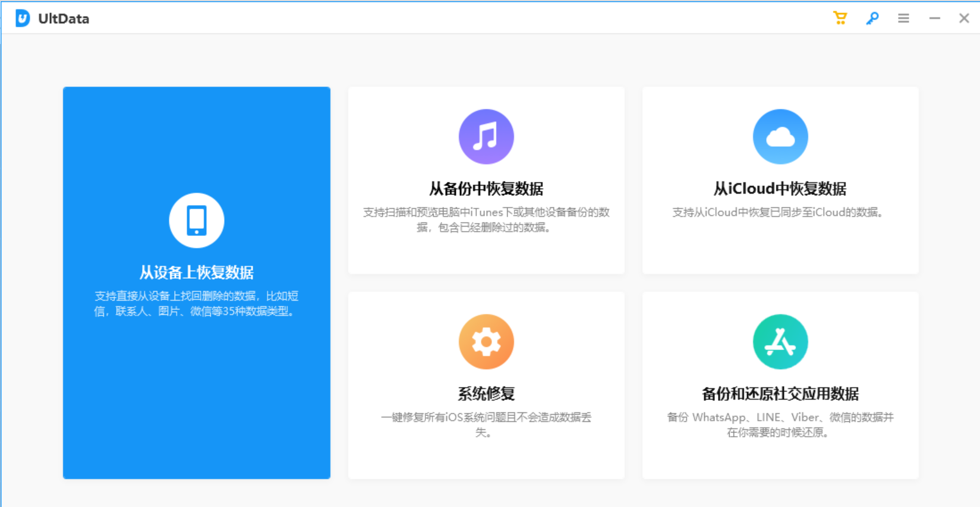This screenshot has height=507, width=980.
Task: Click the blue iCloud cloud icon
Action: point(780,137)
